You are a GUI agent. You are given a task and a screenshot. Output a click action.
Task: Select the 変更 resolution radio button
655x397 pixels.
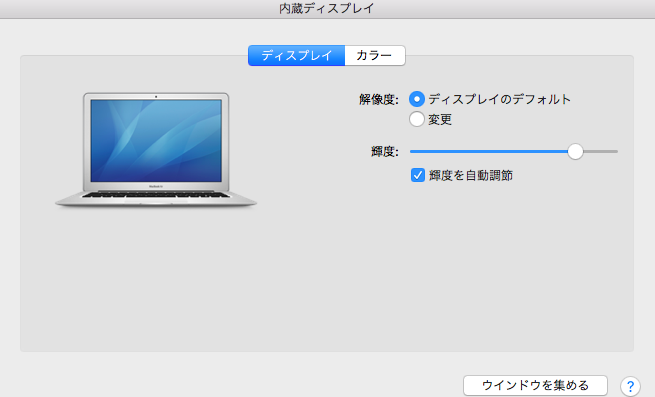click(416, 119)
